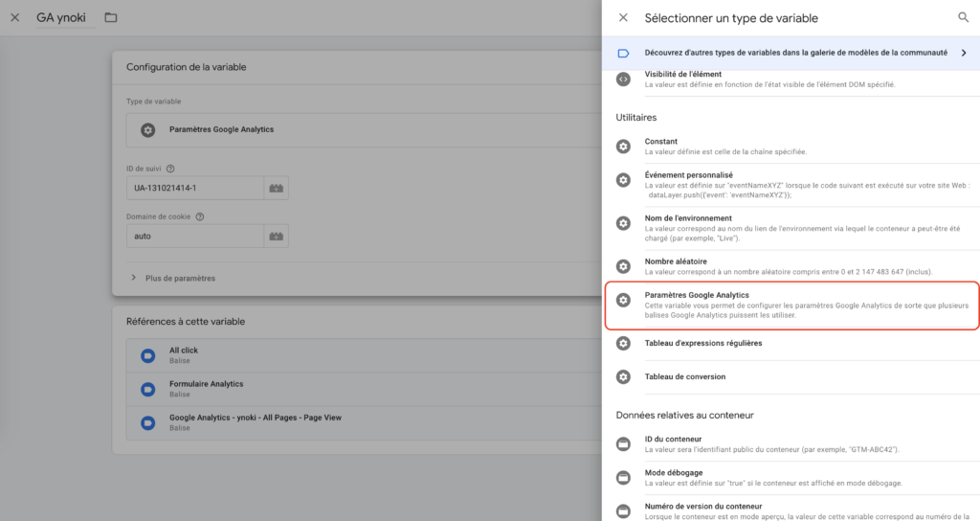The height and width of the screenshot is (521, 980).
Task: Expand Plus de paramètres section
Action: pyautogui.click(x=174, y=278)
